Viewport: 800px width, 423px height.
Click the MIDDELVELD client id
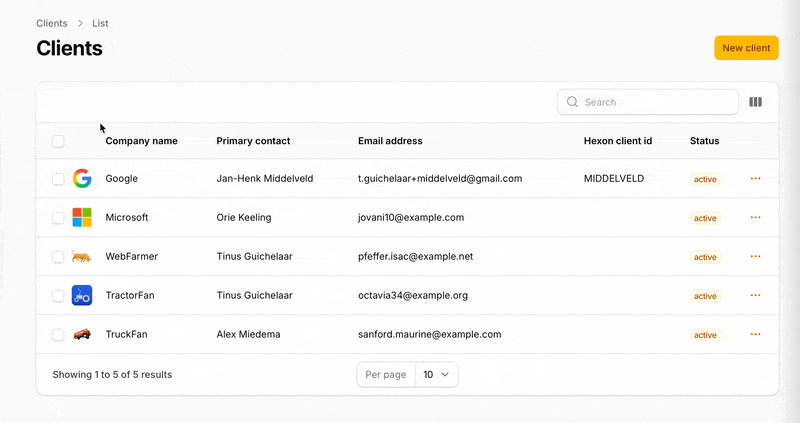point(614,179)
